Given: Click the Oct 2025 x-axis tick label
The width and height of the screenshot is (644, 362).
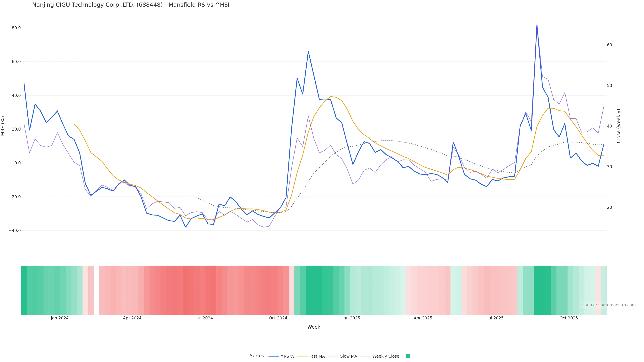Looking at the screenshot, I should coord(569,318).
